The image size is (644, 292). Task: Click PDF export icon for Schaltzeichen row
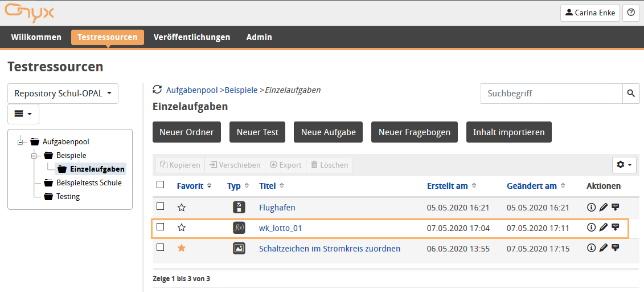click(616, 248)
